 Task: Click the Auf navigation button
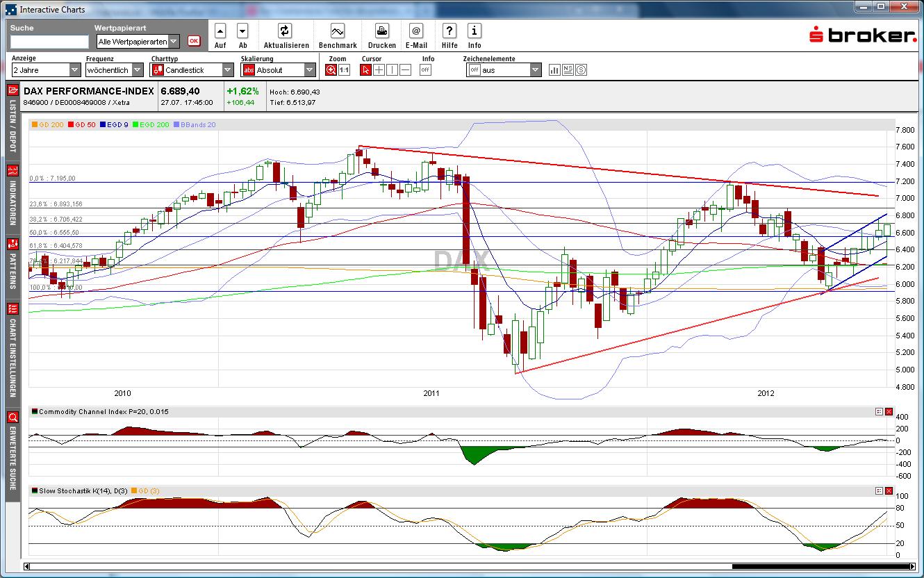pos(220,31)
